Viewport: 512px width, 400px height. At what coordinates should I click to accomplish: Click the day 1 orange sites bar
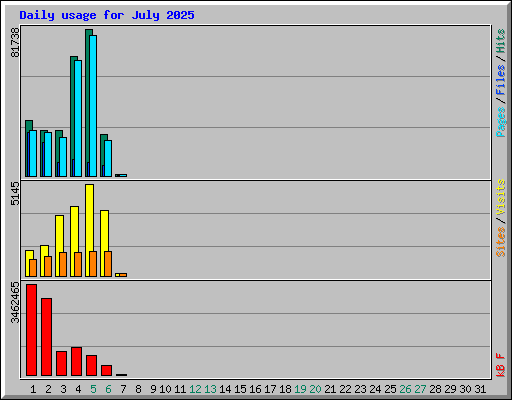coord(33,268)
